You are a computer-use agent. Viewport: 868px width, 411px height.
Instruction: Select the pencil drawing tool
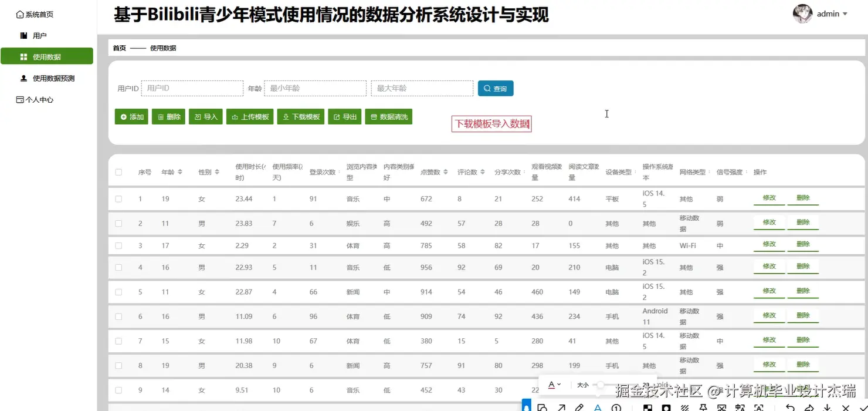pos(579,407)
